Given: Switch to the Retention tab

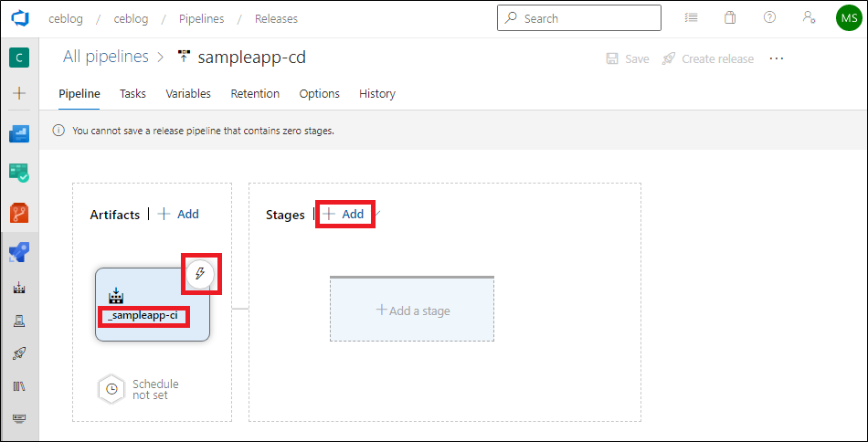Looking at the screenshot, I should [255, 94].
